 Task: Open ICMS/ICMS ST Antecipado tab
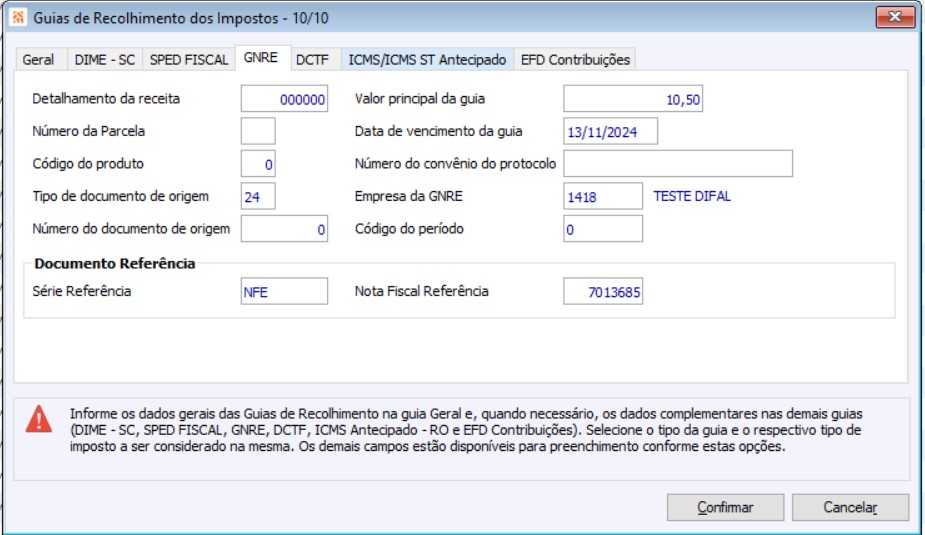click(427, 60)
